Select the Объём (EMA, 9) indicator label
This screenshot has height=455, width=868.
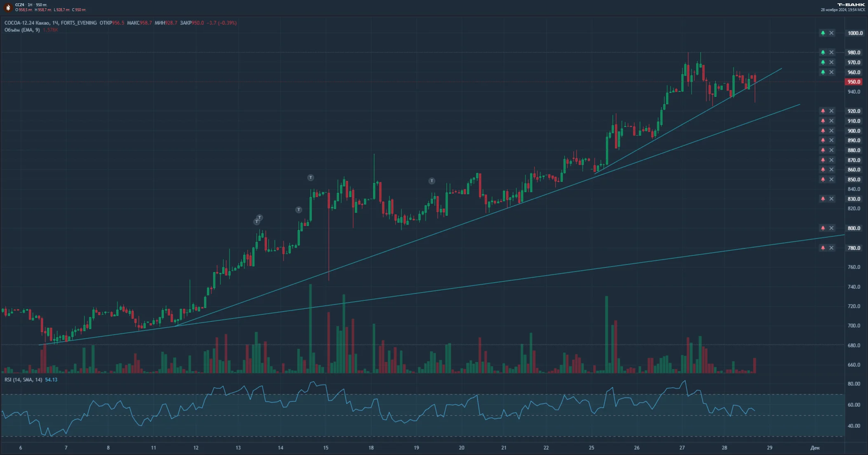point(22,30)
